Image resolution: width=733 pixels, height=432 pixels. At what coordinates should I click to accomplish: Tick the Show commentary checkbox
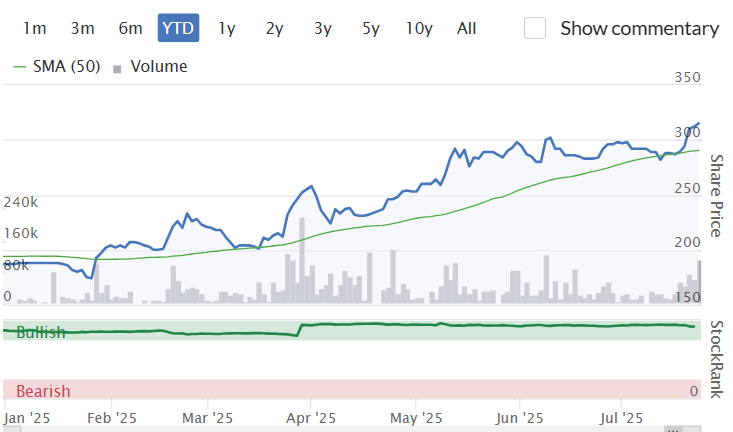pos(535,28)
